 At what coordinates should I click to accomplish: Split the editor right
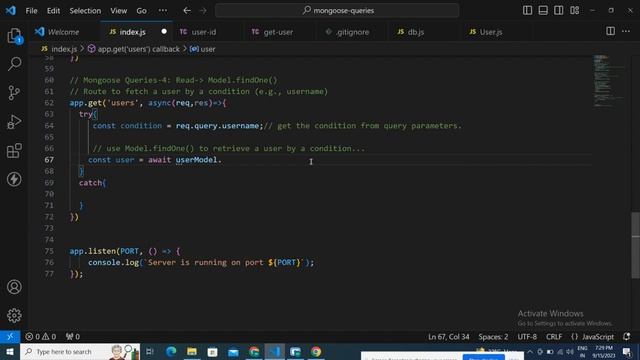tap(610, 31)
